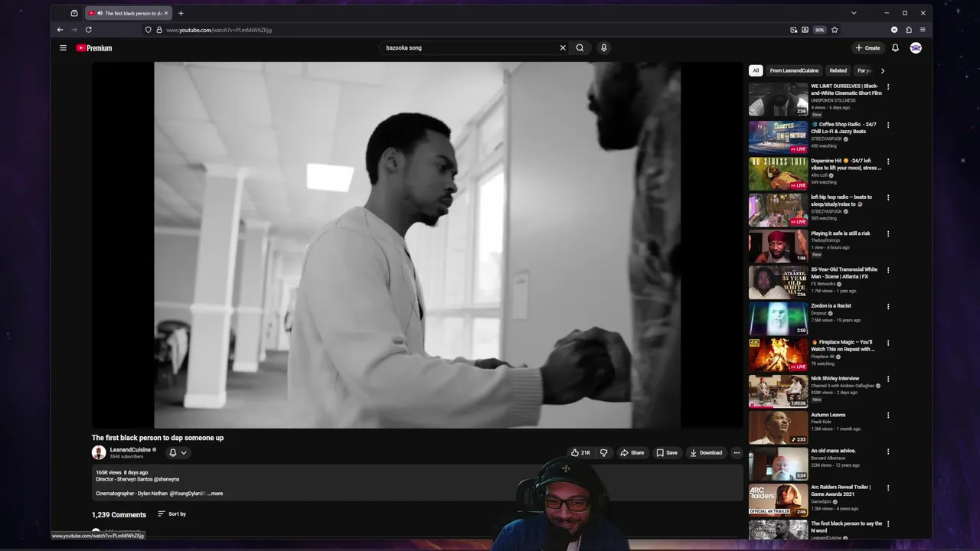Open browser extensions puzzle icon
The height and width of the screenshot is (551, 980).
[909, 30]
